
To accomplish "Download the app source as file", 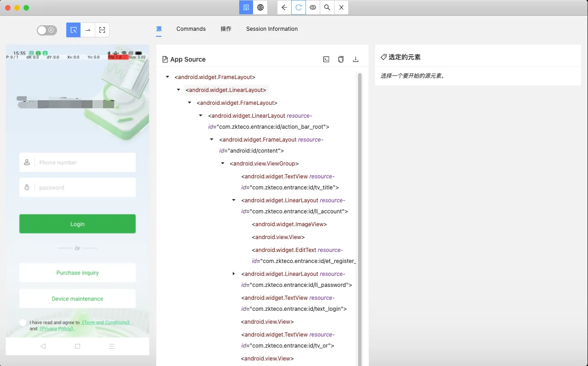I will click(x=356, y=59).
